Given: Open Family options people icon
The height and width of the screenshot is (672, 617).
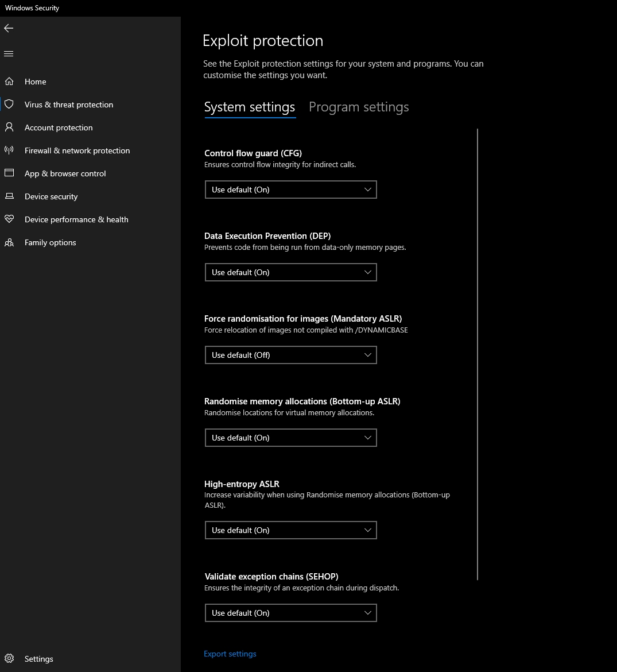Looking at the screenshot, I should pos(9,242).
